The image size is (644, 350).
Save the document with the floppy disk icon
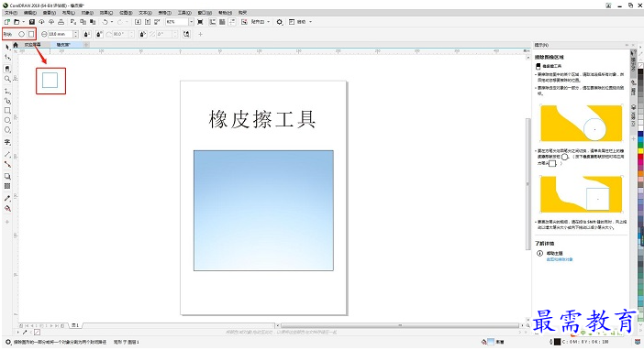click(31, 22)
